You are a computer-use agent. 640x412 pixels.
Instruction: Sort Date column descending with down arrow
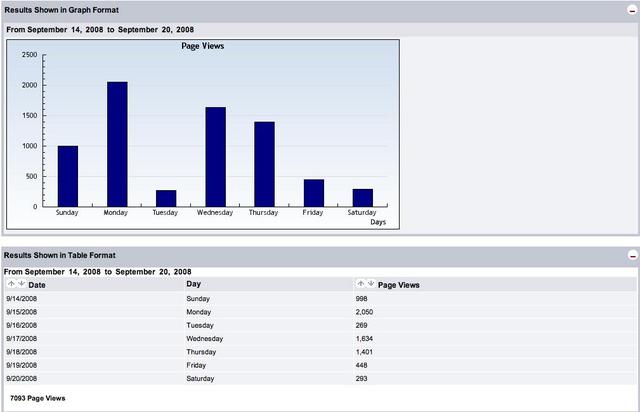[21, 283]
